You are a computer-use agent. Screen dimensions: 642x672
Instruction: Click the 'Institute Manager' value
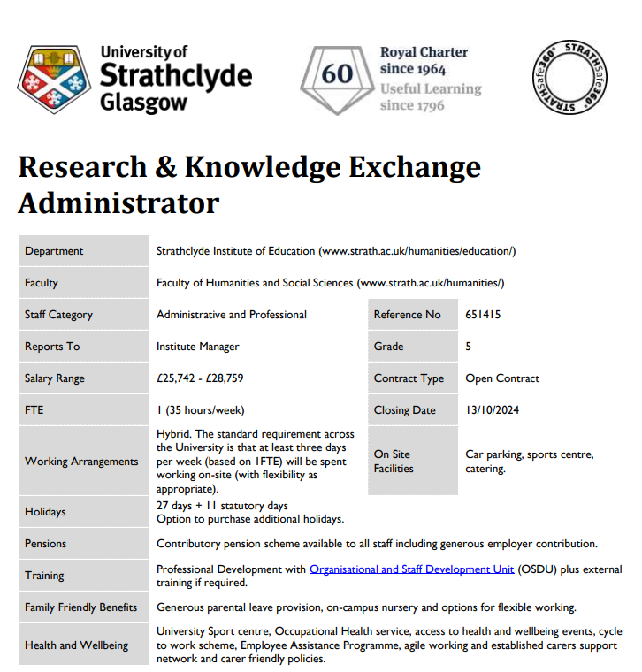coord(197,347)
